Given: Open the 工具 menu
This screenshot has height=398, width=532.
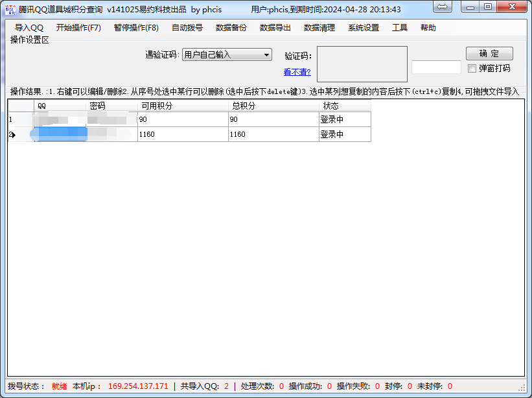Looking at the screenshot, I should tap(400, 28).
